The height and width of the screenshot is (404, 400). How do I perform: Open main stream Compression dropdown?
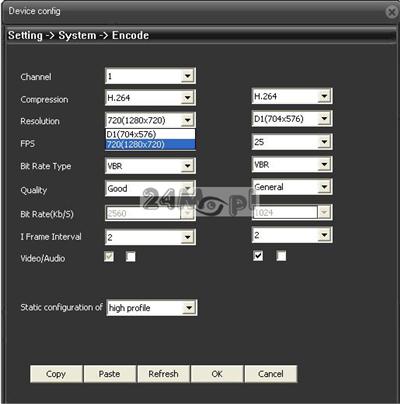click(150, 98)
